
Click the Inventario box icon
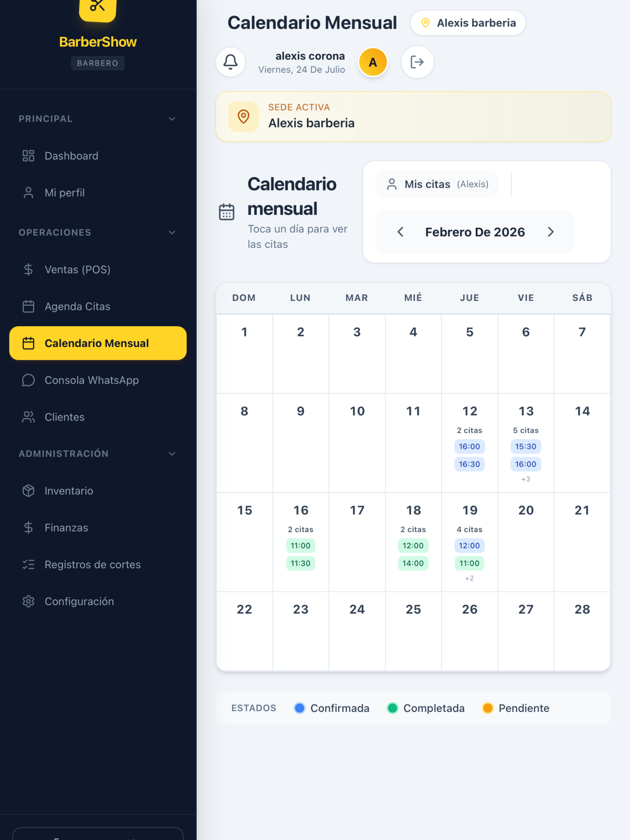(28, 490)
